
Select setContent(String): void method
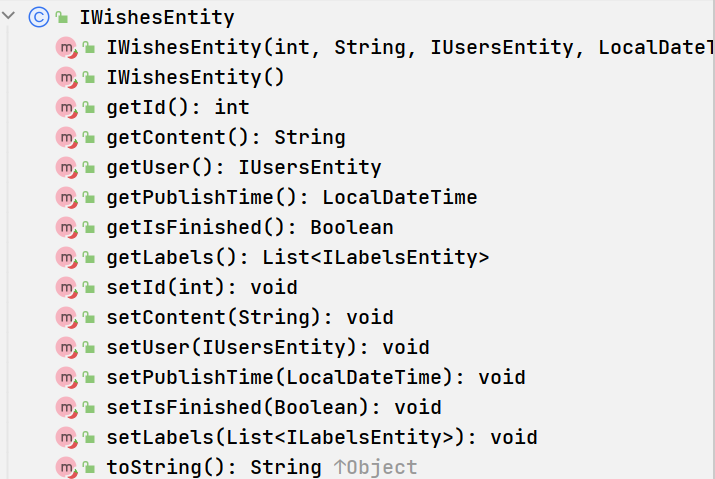click(250, 318)
